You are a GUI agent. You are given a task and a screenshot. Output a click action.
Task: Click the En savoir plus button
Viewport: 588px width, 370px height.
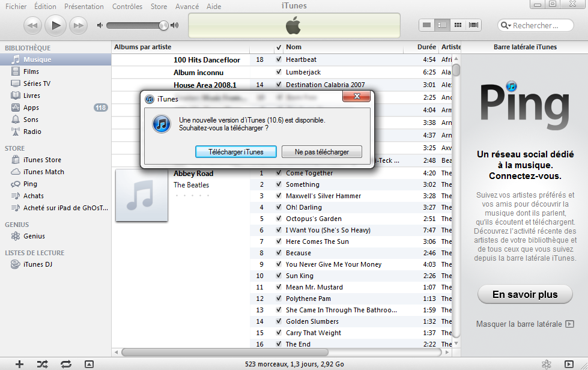point(525,294)
